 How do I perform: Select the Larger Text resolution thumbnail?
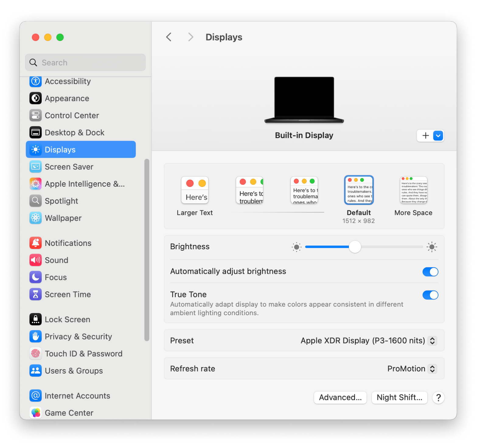click(195, 190)
